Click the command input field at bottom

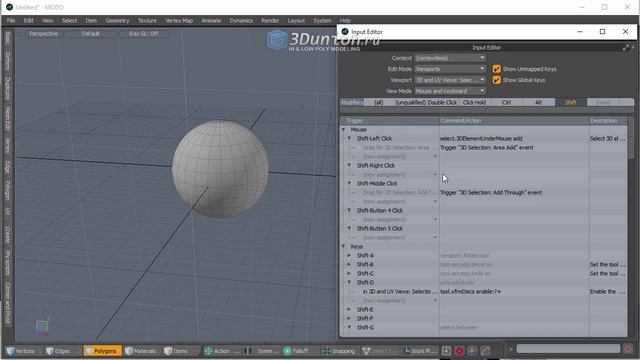point(568,349)
